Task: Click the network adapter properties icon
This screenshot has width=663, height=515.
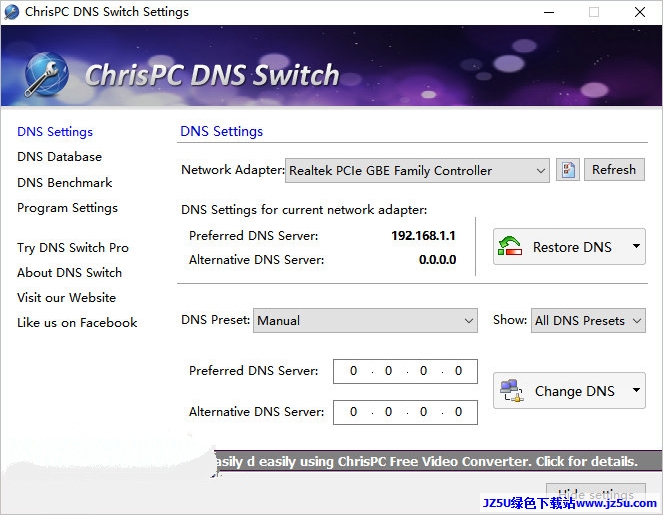Action: pyautogui.click(x=567, y=170)
